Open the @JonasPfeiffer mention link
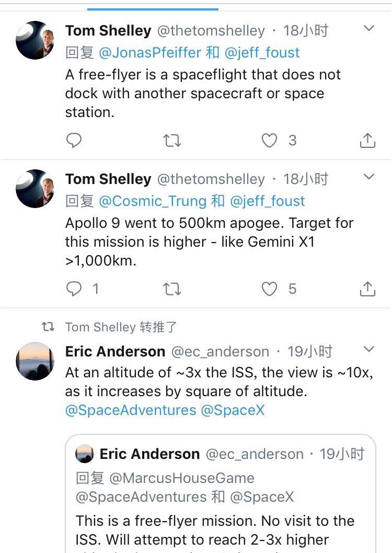Viewport: 392px width, 553px height. 150,52
